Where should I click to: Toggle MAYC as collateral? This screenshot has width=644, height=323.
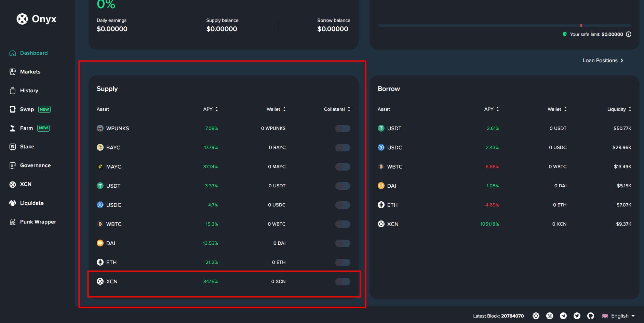point(343,167)
